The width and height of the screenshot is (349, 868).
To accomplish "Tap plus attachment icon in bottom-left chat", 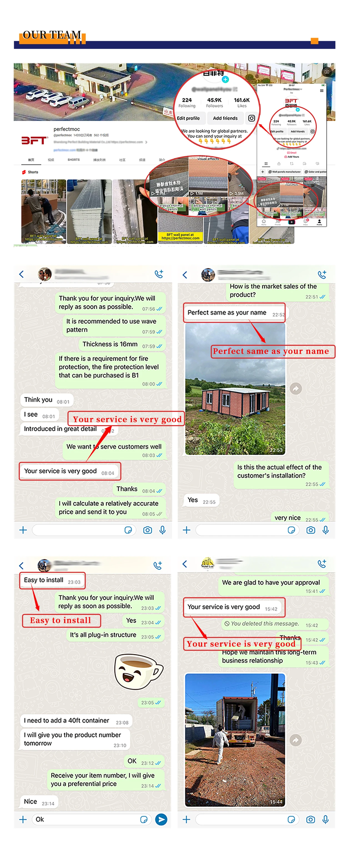I will tap(23, 819).
